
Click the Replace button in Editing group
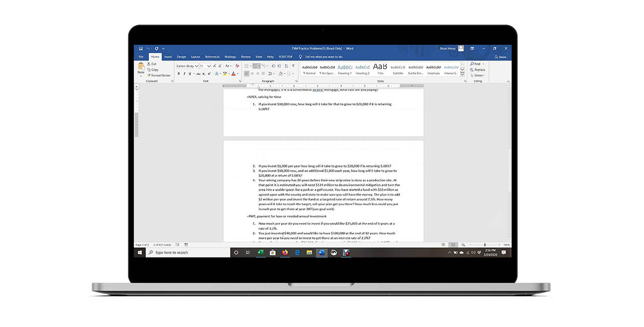click(x=477, y=70)
